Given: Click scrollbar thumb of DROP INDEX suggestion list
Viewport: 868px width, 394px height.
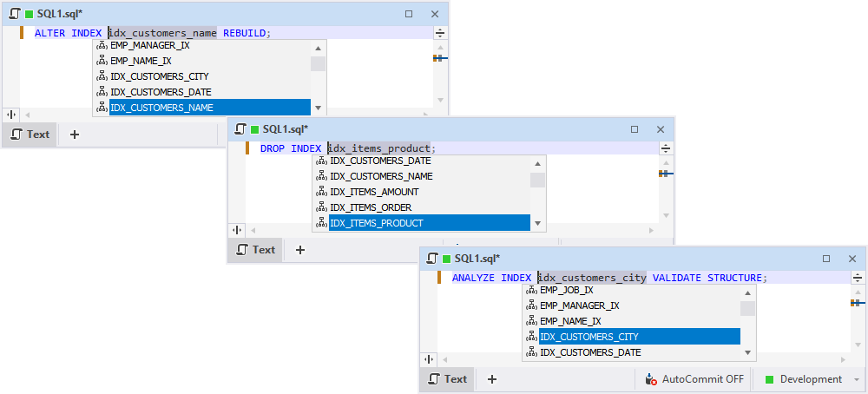Looking at the screenshot, I should tap(537, 180).
